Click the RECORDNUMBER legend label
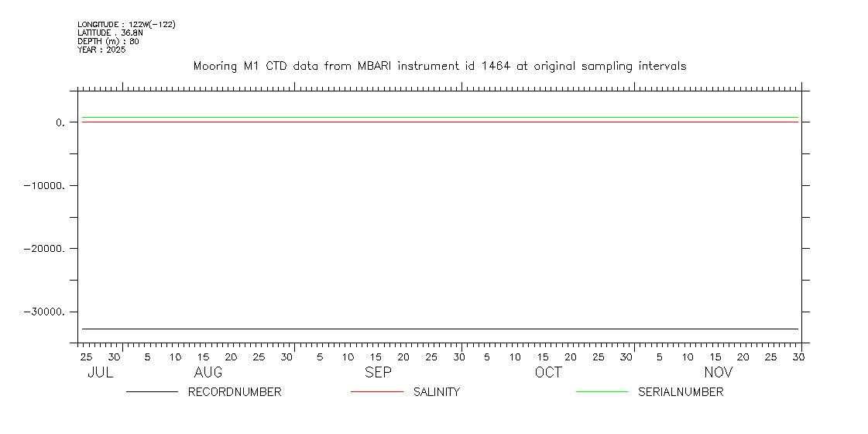Image resolution: width=868 pixels, height=434 pixels. [x=234, y=392]
